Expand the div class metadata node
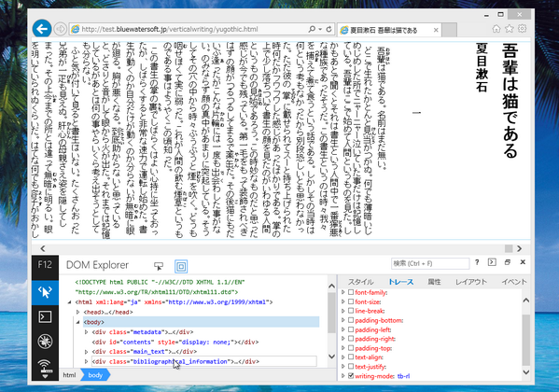The width and height of the screenshot is (559, 392). tap(86, 332)
